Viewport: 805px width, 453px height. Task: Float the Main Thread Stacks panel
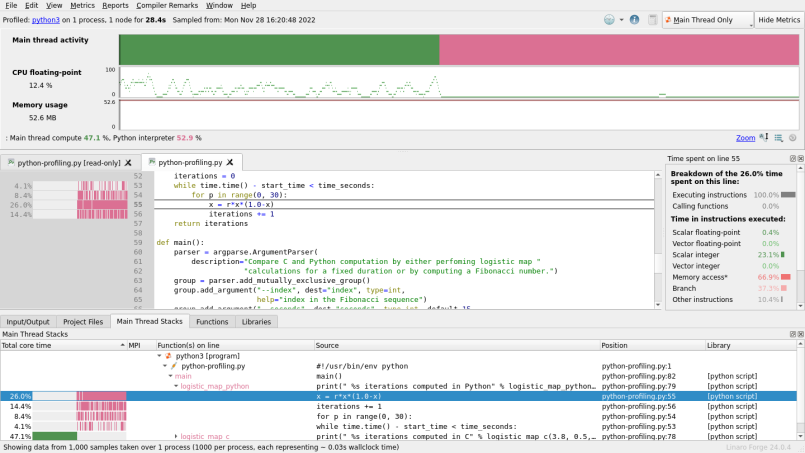coord(793,334)
